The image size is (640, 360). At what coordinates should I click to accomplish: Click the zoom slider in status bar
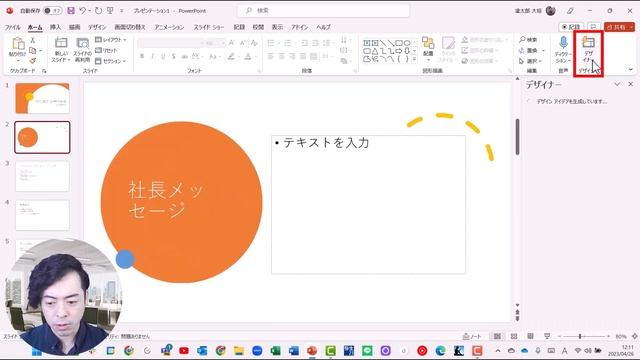(x=584, y=336)
